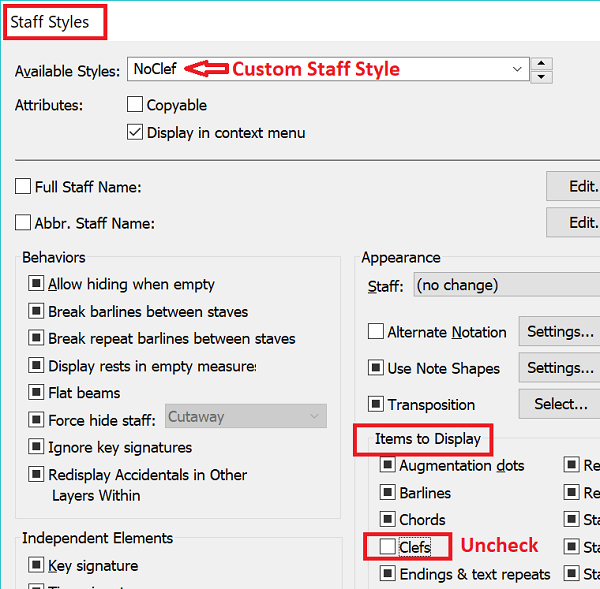The width and height of the screenshot is (600, 589).
Task: Click Edit button for Full Staff Name
Action: (574, 187)
